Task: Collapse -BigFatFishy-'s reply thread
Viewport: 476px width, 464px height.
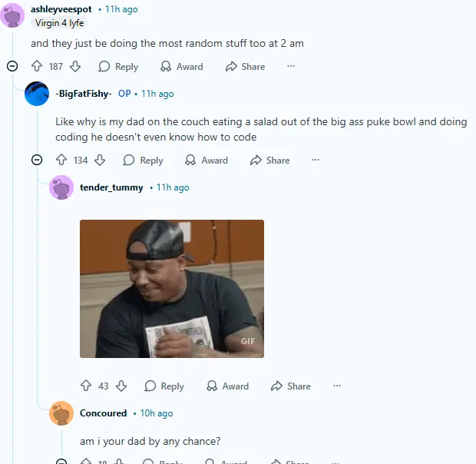Action: (36, 161)
